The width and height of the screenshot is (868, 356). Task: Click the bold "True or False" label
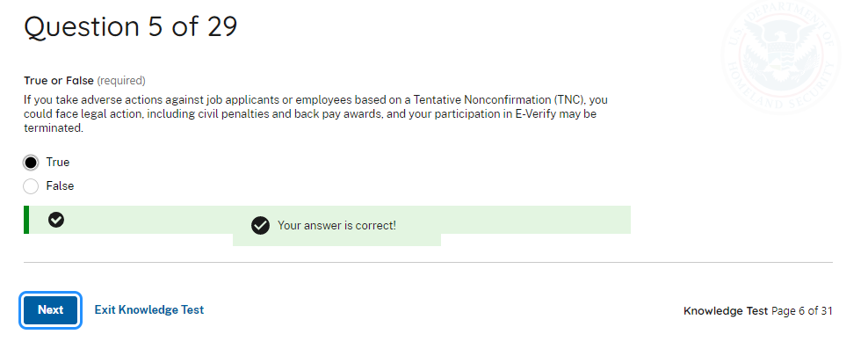59,81
